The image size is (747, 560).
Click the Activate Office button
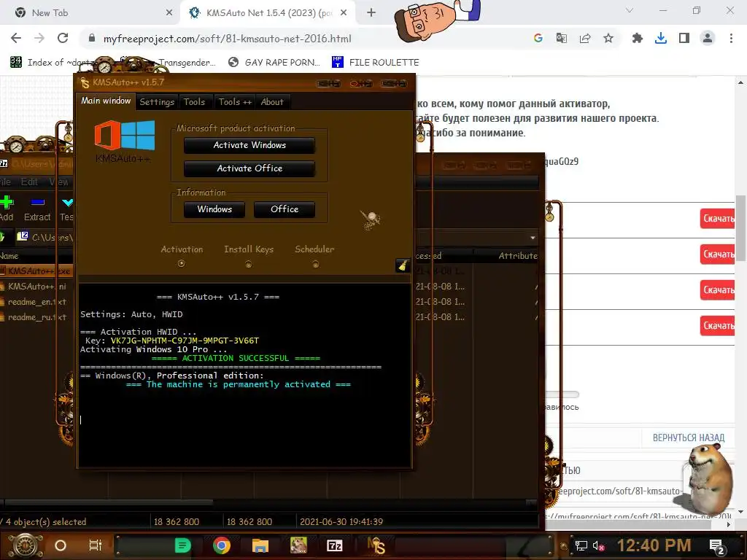[x=249, y=168]
